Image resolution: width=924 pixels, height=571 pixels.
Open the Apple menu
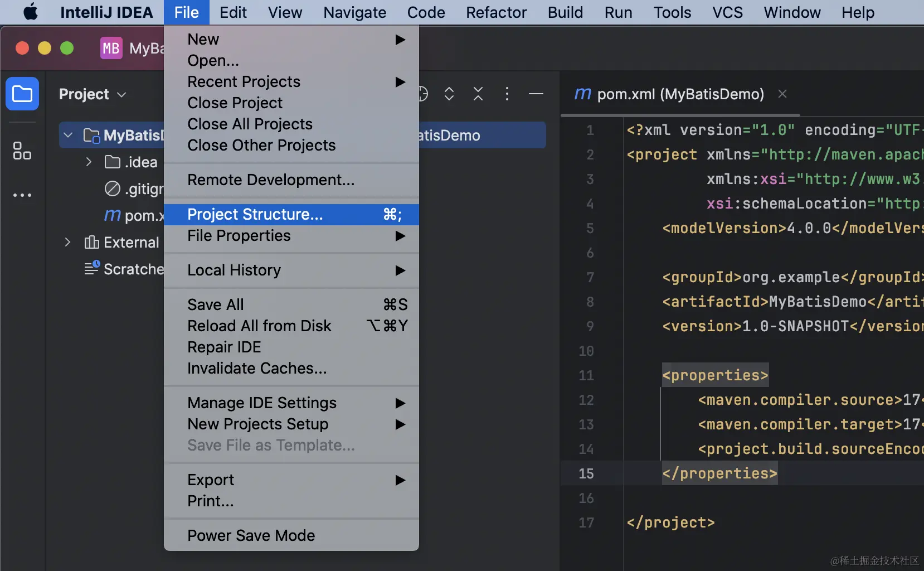pyautogui.click(x=31, y=12)
